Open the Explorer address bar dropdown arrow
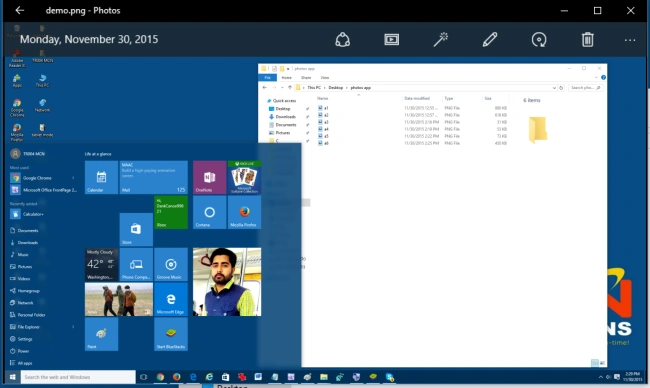 (x=554, y=88)
